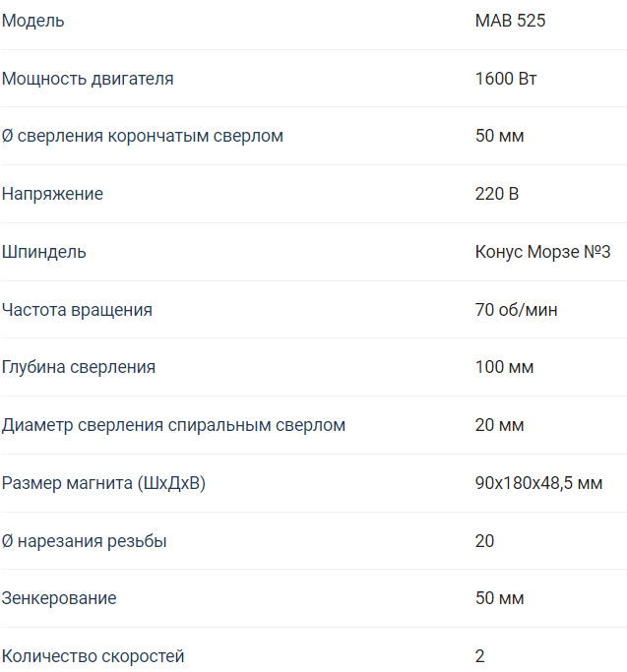This screenshot has height=672, width=627.
Task: Click the 'Модель' row label
Action: (33, 21)
